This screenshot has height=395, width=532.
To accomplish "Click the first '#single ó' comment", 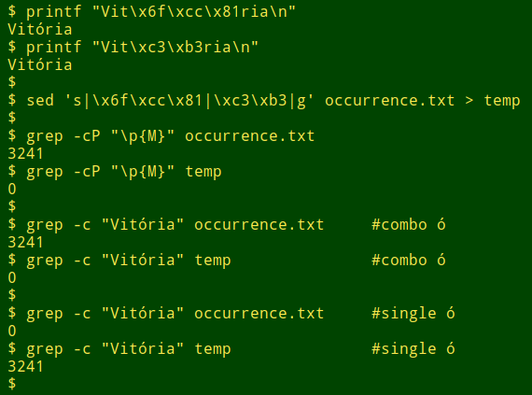I will [x=413, y=314].
